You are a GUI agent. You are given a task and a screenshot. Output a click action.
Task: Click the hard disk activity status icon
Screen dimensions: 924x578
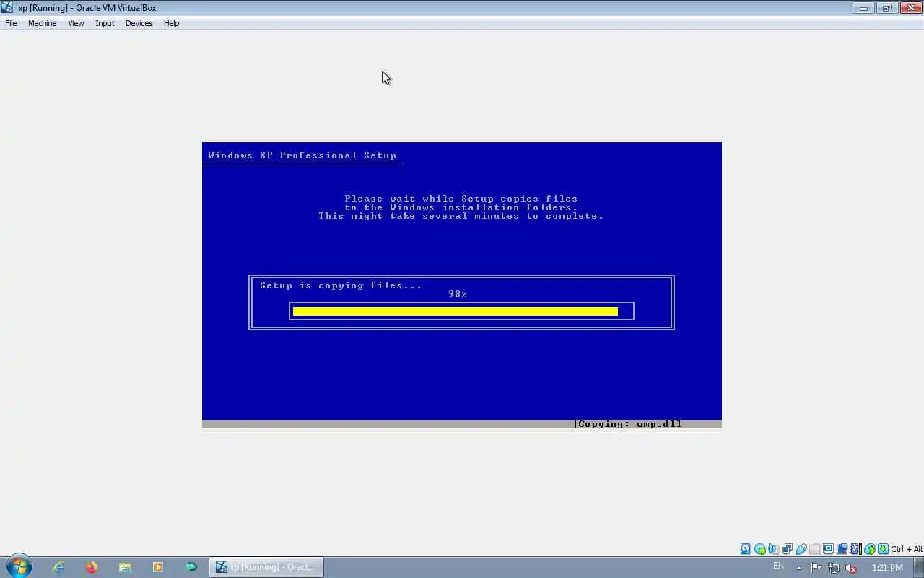pyautogui.click(x=746, y=549)
